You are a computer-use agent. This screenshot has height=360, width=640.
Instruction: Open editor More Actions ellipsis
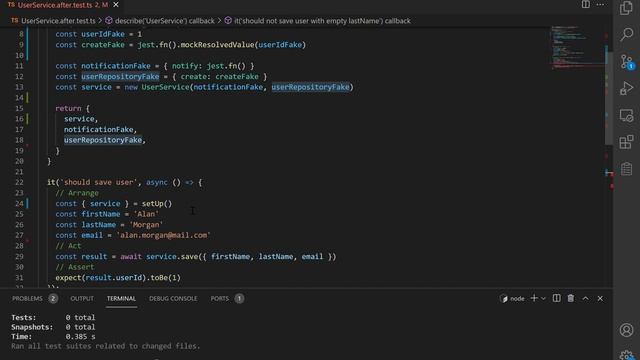tap(600, 4)
